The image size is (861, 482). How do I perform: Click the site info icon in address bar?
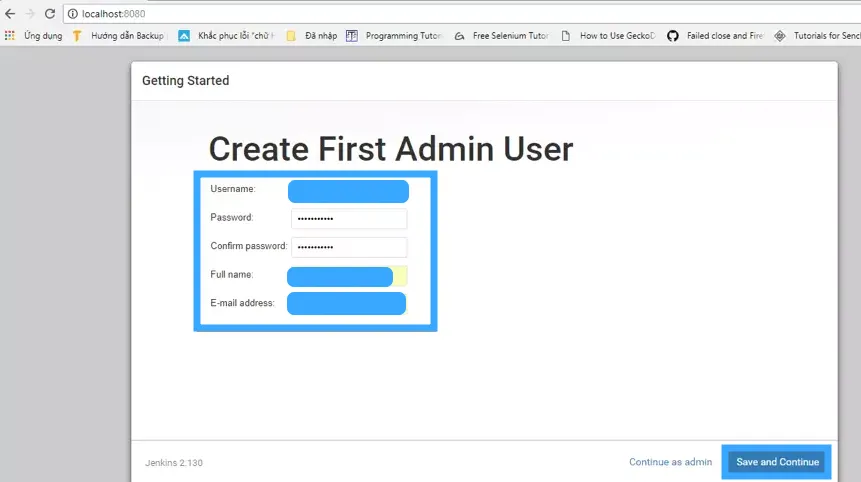(73, 14)
